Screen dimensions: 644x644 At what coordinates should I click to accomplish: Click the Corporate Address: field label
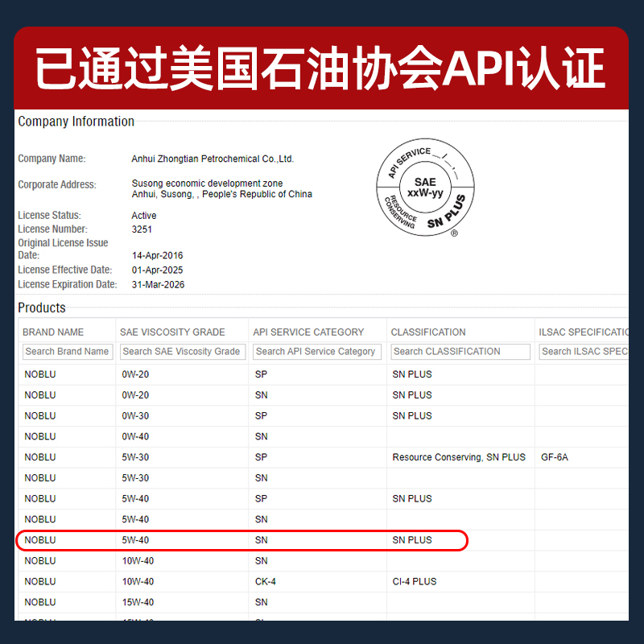tap(57, 185)
